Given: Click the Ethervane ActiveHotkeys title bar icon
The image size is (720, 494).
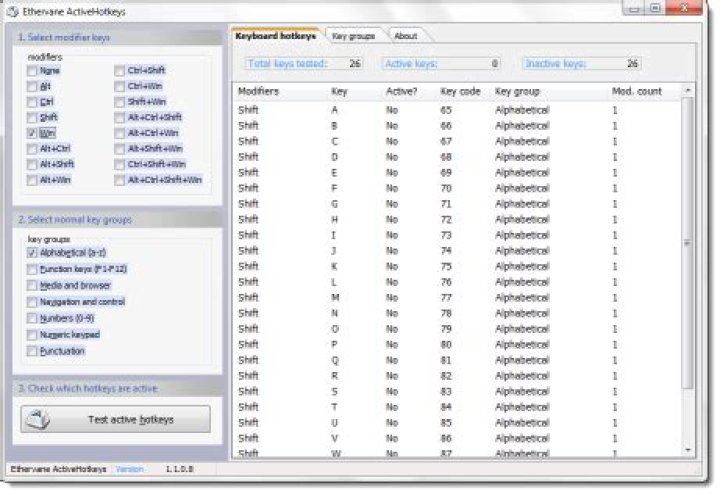Looking at the screenshot, I should (x=13, y=11).
